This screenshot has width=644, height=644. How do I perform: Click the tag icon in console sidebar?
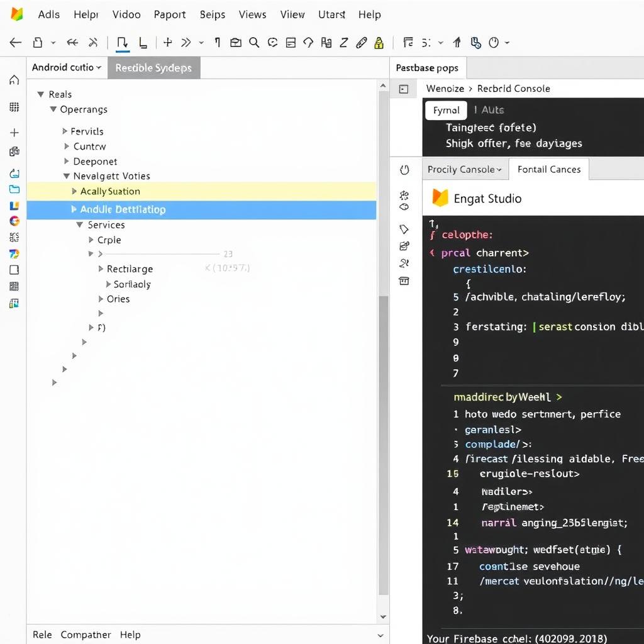coord(404,229)
